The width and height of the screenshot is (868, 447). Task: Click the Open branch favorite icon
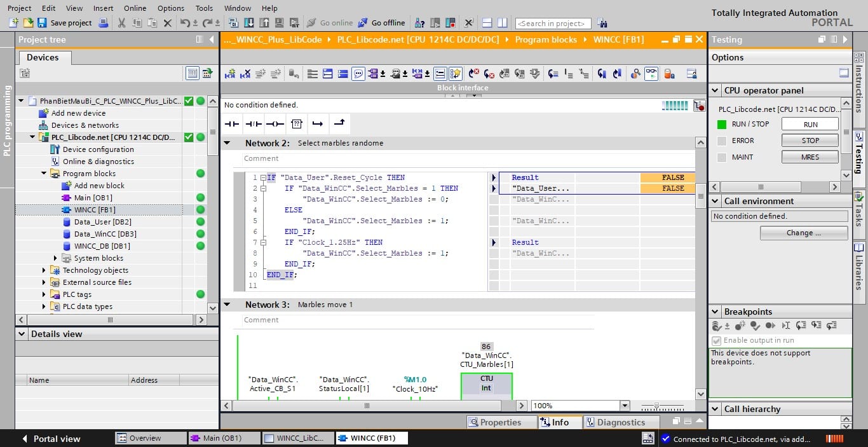click(x=318, y=123)
